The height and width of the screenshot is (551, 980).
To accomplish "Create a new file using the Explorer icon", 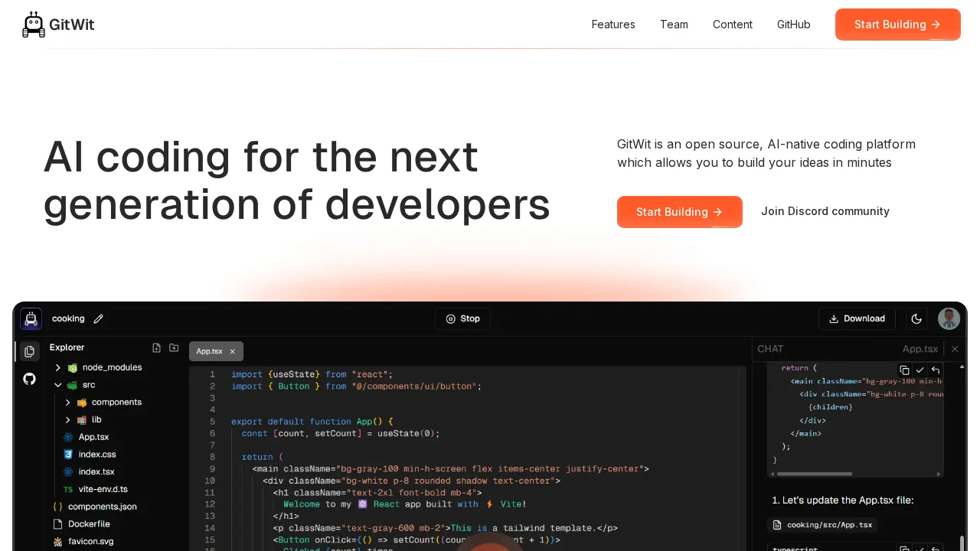I will coord(156,347).
